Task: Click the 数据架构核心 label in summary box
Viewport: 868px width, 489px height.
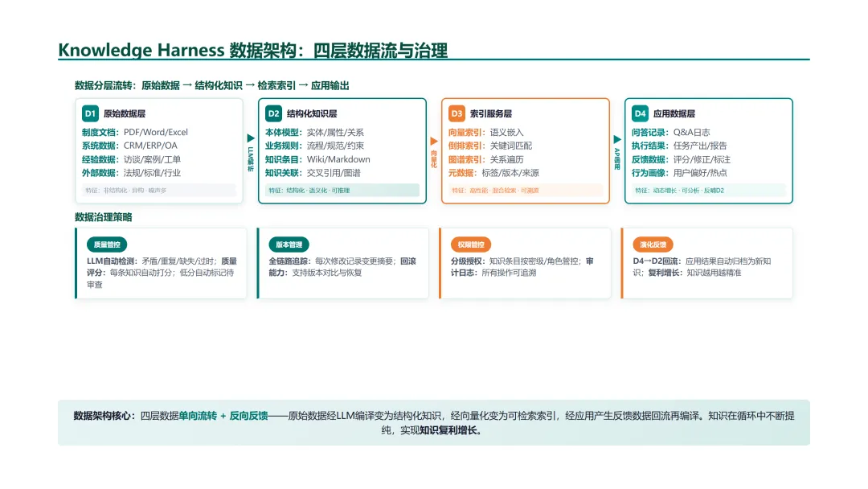Action: tap(104, 415)
